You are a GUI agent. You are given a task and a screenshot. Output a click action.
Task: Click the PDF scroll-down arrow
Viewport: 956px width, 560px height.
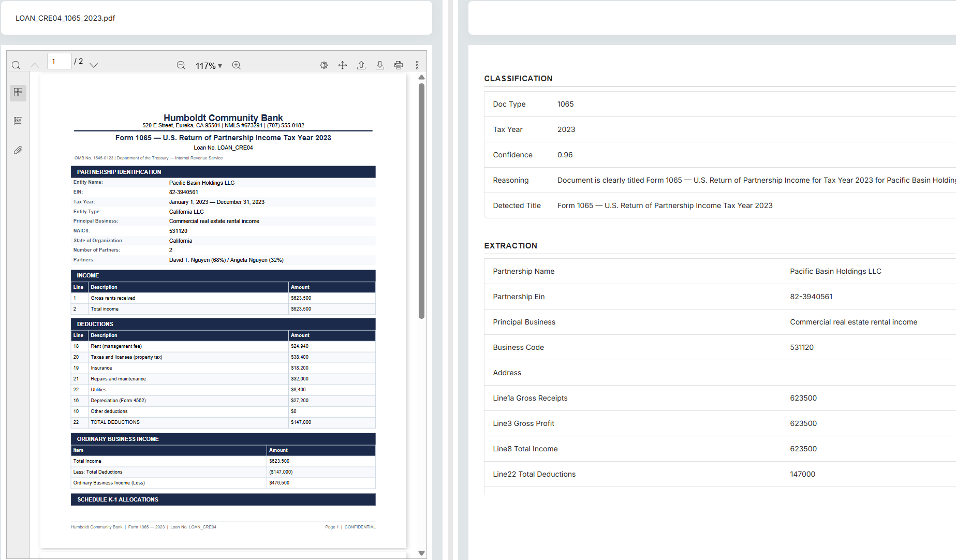421,553
